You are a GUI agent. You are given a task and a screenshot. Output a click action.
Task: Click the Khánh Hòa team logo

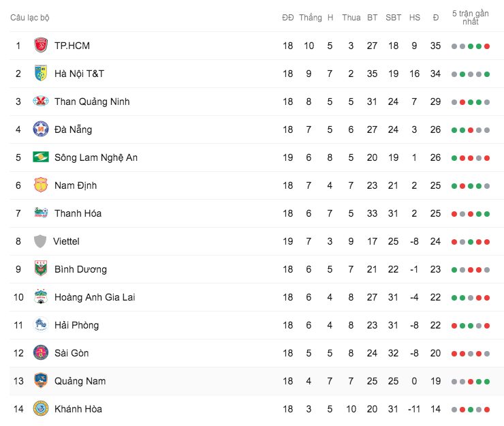point(41,409)
